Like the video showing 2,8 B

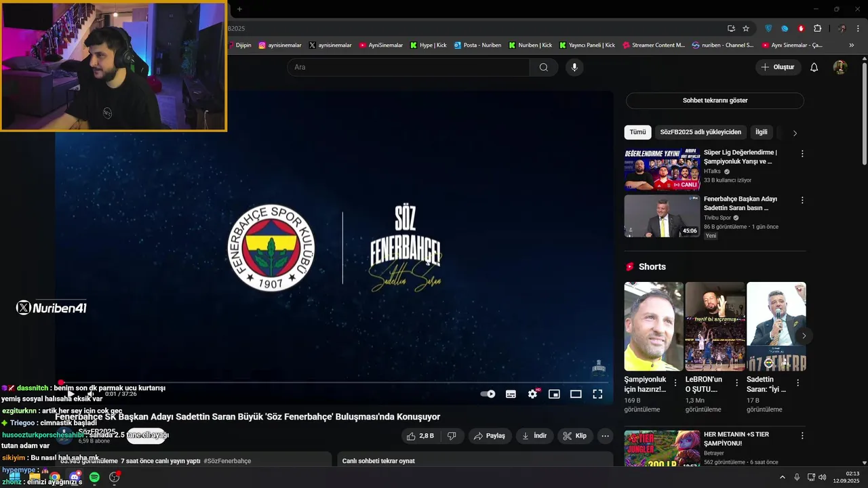click(420, 436)
